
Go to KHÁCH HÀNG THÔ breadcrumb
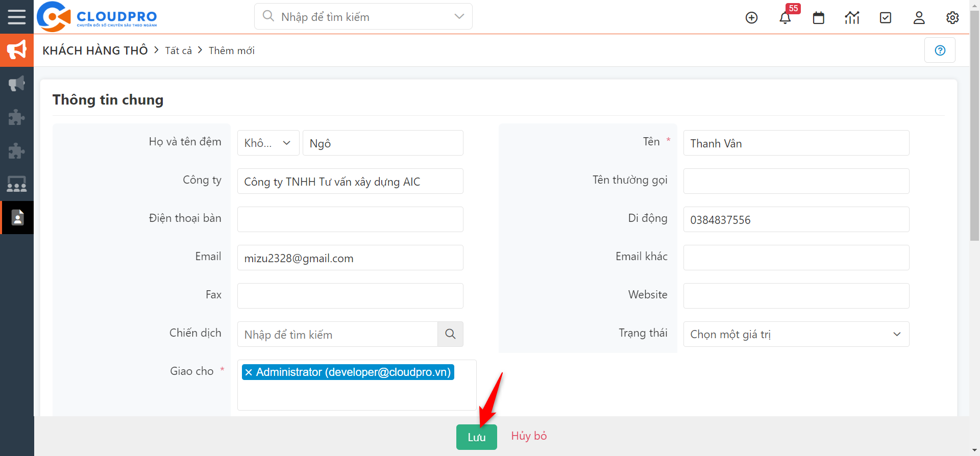[x=95, y=50]
